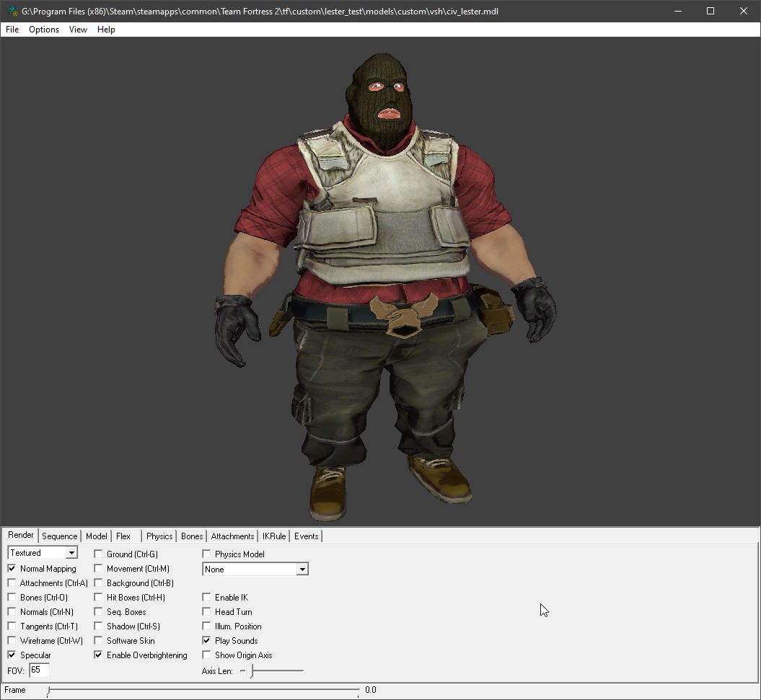The width and height of the screenshot is (761, 700).
Task: Enable Shadow (Ctrl-S) checkbox
Action: (x=98, y=626)
